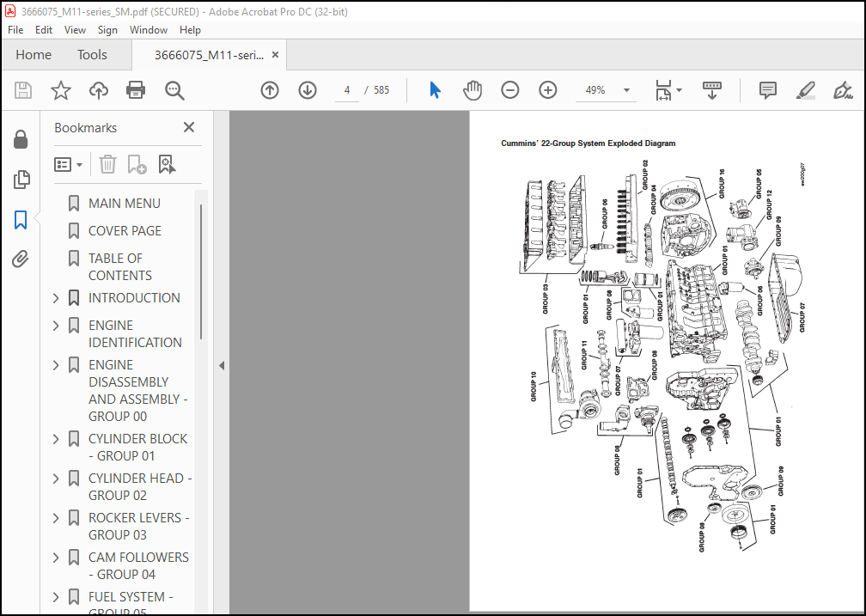Open the Window menu

point(149,30)
